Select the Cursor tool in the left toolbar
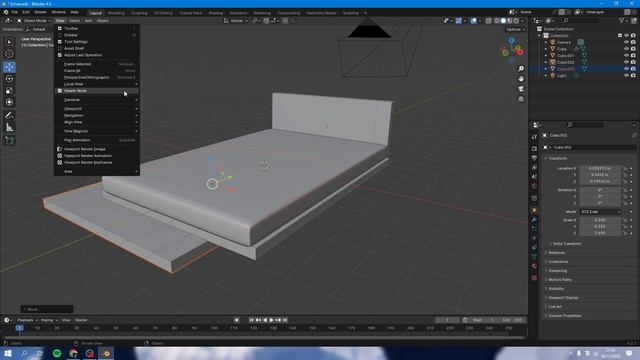 (9, 54)
